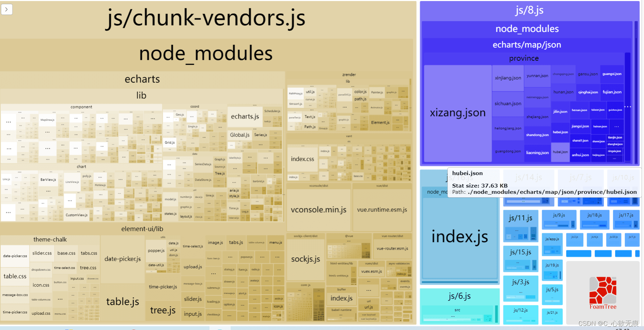Viewport: 644px width, 330px height.
Task: Select the js/11.js chunk
Action: click(x=520, y=218)
